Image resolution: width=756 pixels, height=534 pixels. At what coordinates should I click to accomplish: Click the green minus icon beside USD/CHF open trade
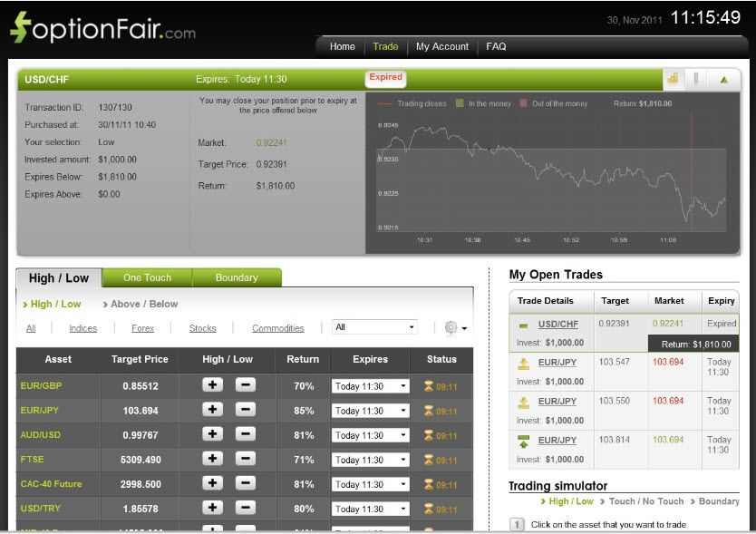(x=524, y=325)
